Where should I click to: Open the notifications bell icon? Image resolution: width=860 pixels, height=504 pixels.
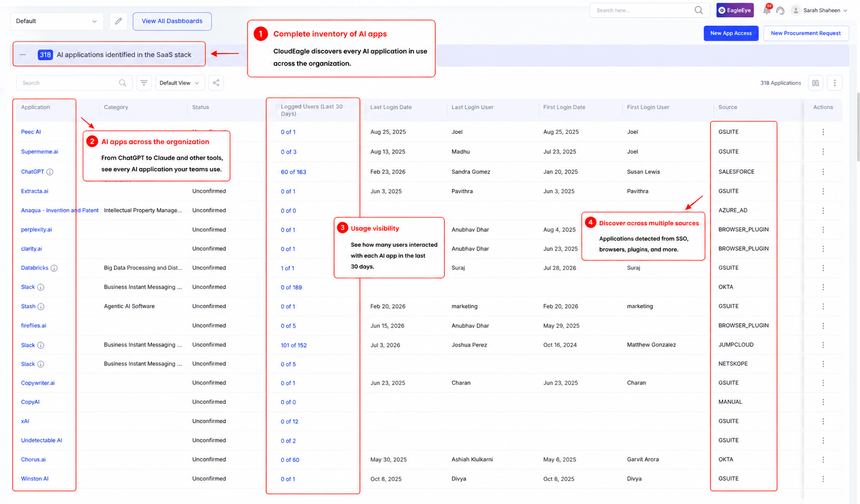coord(767,10)
